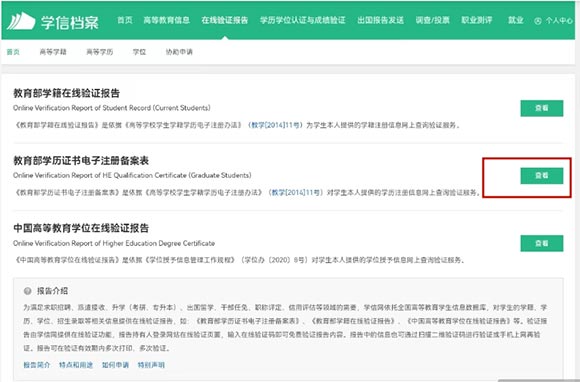Switch to the 高等学历 sub-tab
The width and height of the screenshot is (580, 382).
(x=100, y=52)
